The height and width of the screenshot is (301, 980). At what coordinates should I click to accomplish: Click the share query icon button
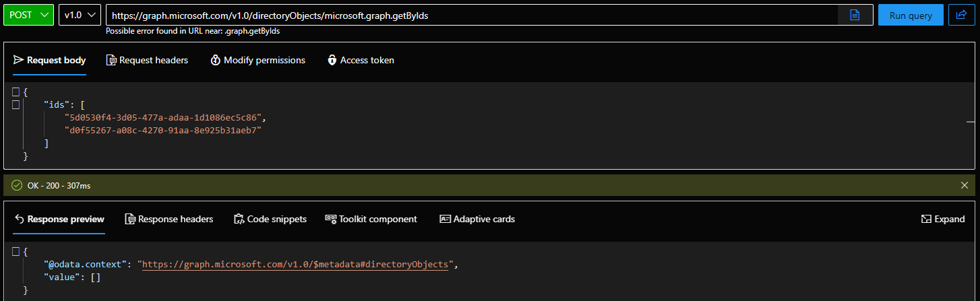[962, 15]
